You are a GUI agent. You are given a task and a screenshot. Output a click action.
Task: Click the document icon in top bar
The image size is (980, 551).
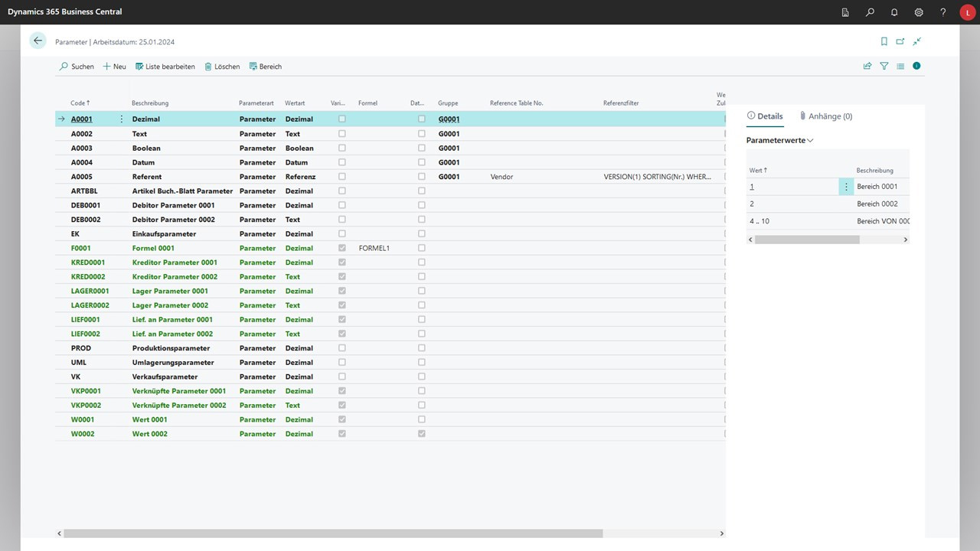pos(845,12)
